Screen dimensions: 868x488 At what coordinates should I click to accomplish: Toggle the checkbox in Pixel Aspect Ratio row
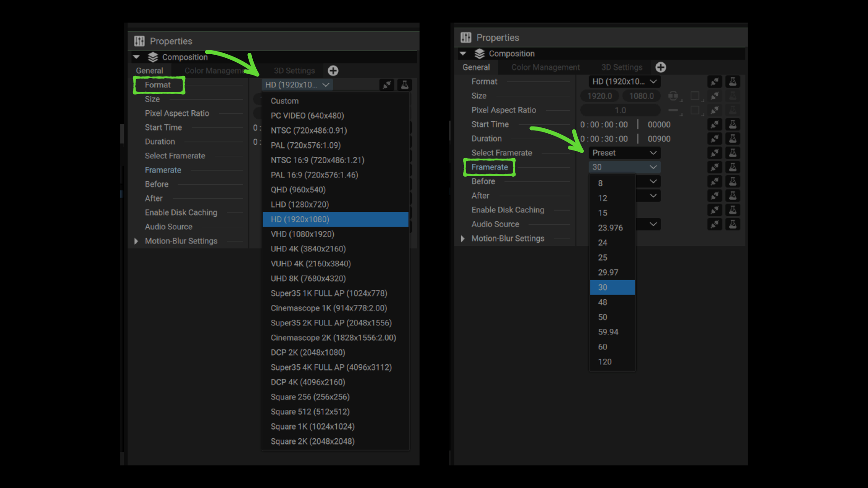tap(695, 110)
